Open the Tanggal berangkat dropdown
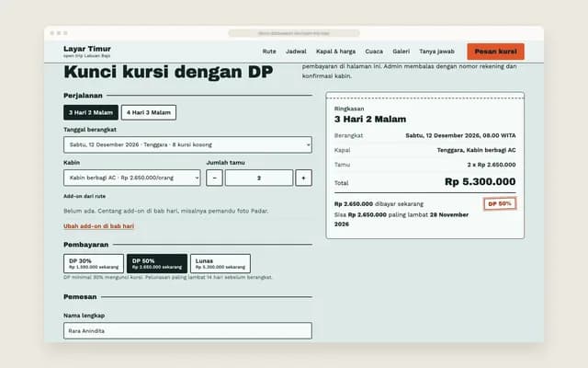 (187, 144)
